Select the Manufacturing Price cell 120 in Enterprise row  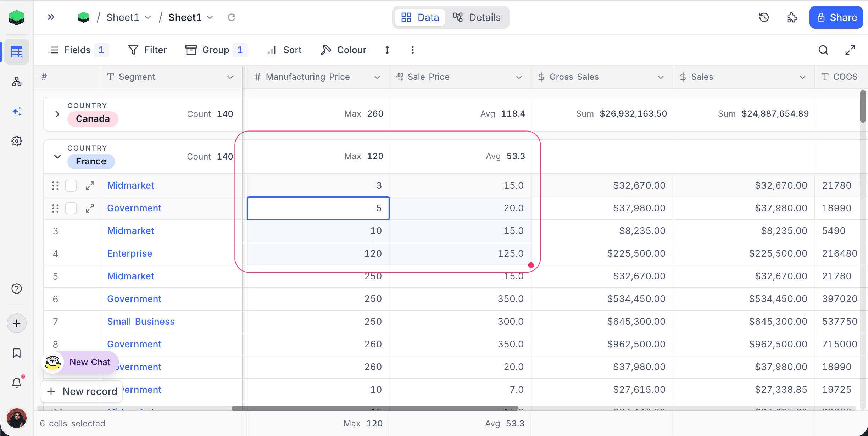point(318,253)
